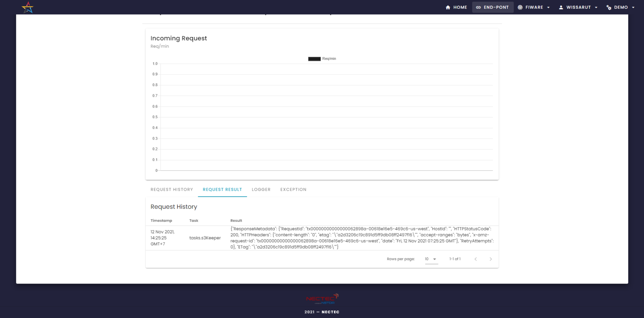This screenshot has width=644, height=318.
Task: Go to previous page chevron
Action: [x=476, y=259]
